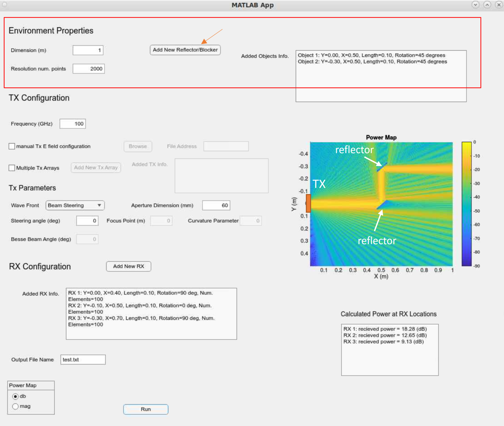
Task: Click the Curvature Parameter field
Action: [251, 221]
